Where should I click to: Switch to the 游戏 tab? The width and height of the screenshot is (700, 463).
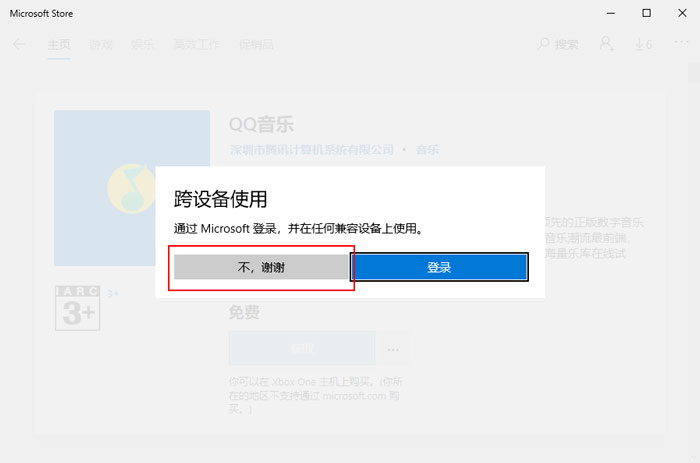101,45
